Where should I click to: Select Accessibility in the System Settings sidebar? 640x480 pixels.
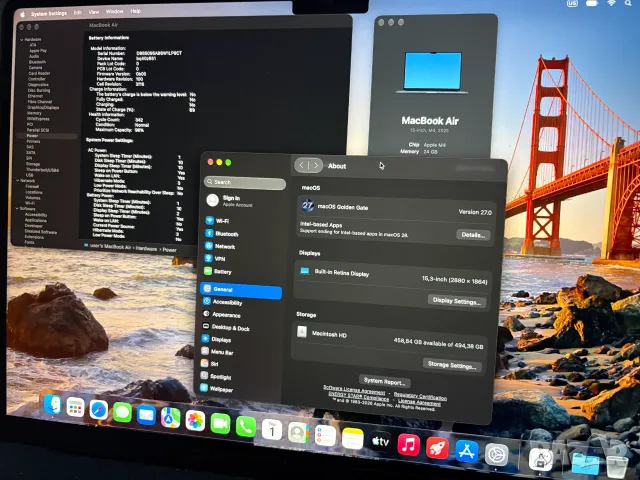223,302
